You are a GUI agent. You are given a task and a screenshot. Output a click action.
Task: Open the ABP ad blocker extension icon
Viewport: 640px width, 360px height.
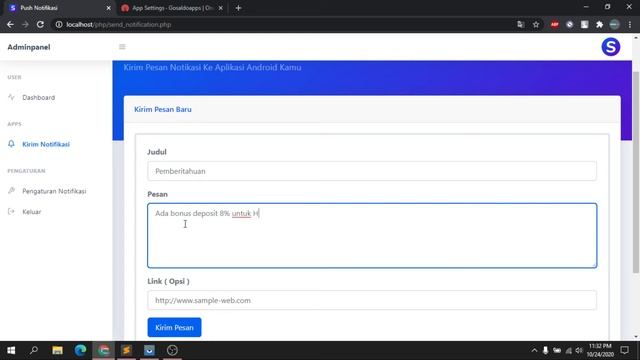coord(554,24)
